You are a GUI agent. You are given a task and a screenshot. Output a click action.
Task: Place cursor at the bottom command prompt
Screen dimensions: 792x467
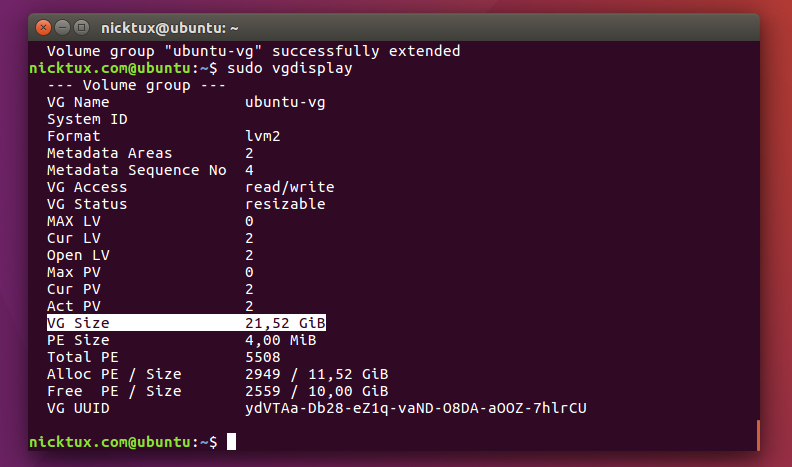(x=231, y=441)
